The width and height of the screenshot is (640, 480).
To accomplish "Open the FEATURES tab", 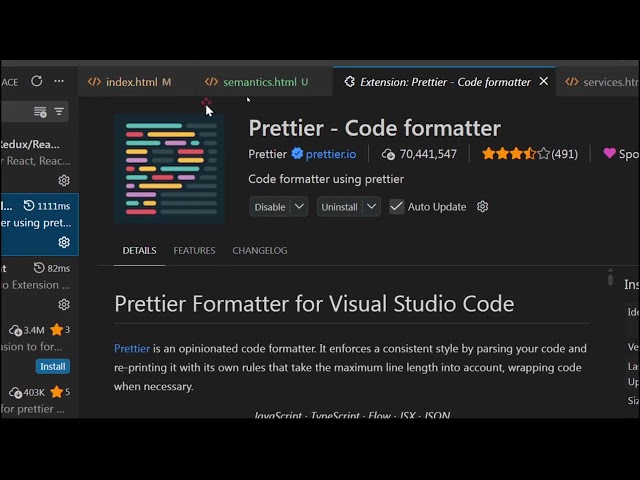I will (x=194, y=250).
